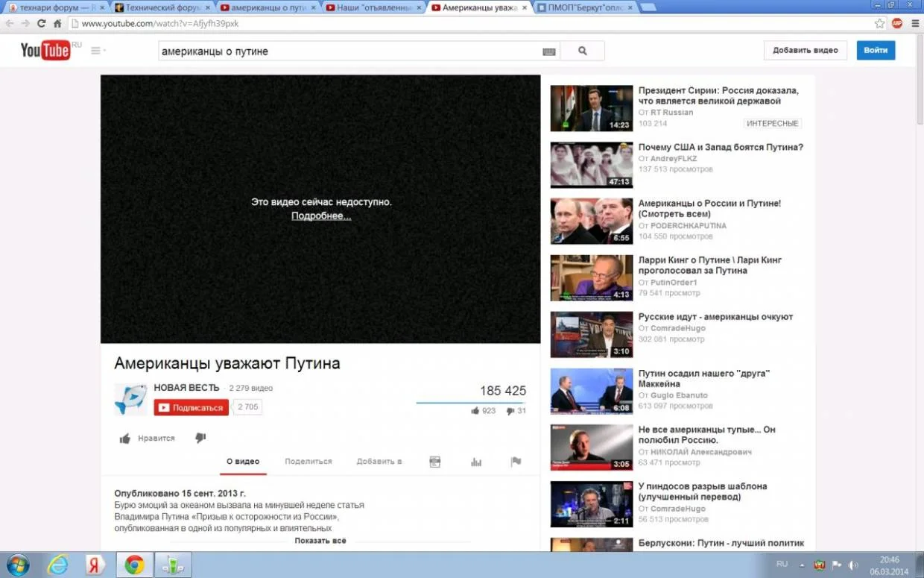Close the 'Американцы уважа' browser tab
The image size is (924, 578).
pos(524,7)
